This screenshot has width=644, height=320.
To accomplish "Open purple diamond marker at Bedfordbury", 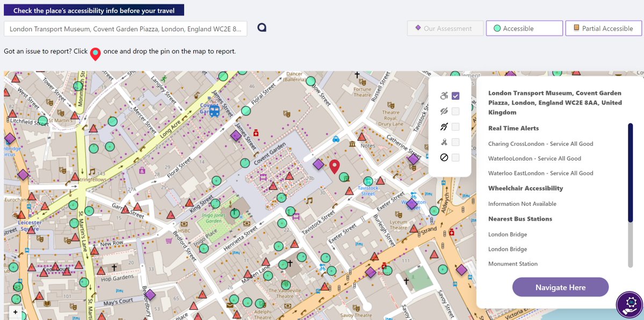I will click(x=150, y=295).
